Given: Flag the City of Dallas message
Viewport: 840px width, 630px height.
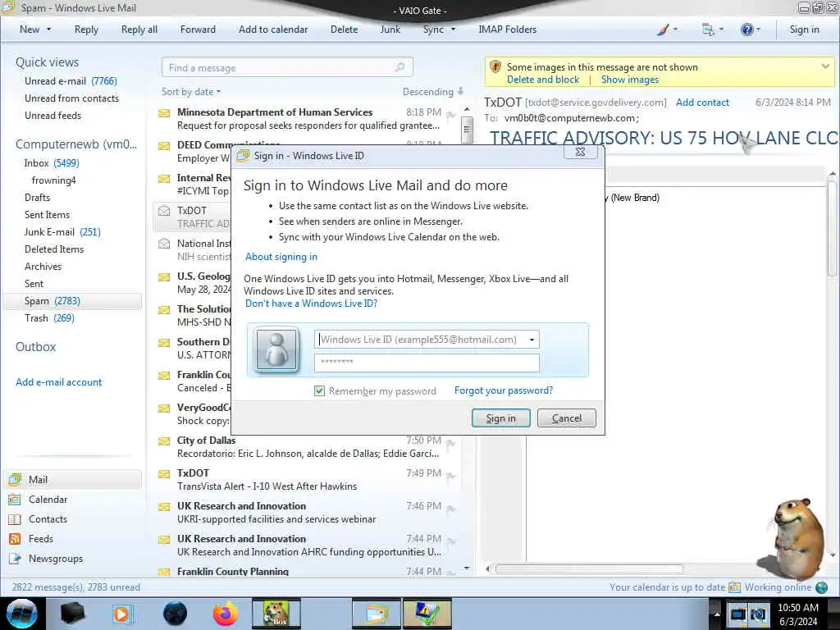Looking at the screenshot, I should coord(451,443).
